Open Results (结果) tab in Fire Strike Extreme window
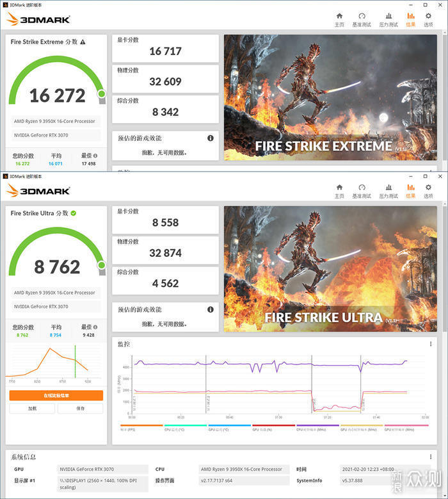448x499 pixels. [x=410, y=19]
